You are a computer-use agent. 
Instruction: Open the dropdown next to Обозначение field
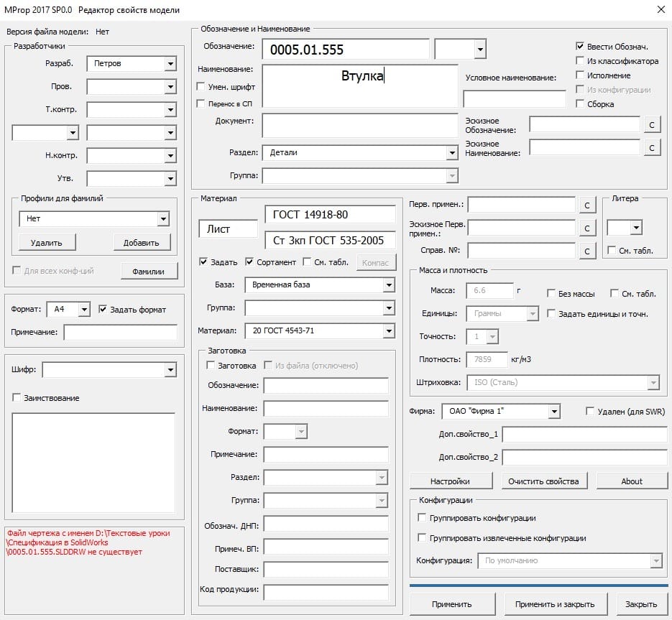click(x=480, y=50)
